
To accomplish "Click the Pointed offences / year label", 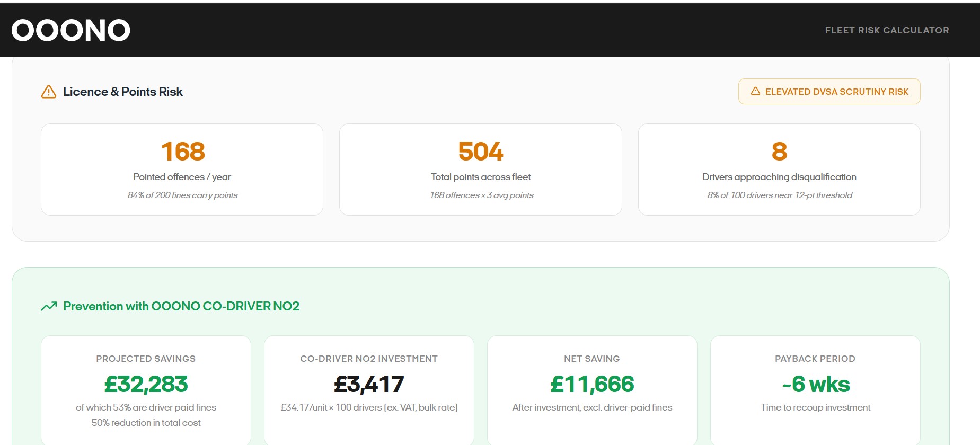I will (182, 177).
